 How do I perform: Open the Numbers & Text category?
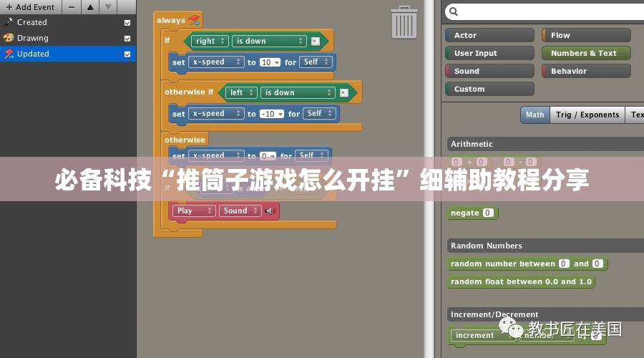point(586,53)
